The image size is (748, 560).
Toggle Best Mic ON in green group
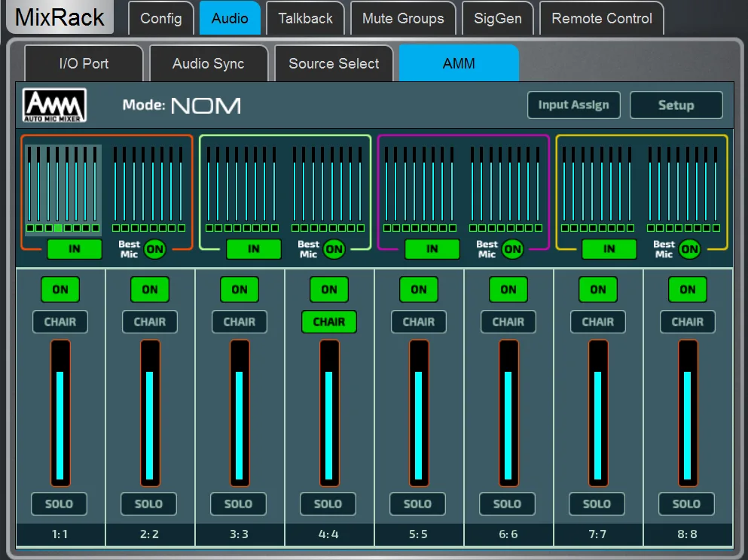(334, 249)
